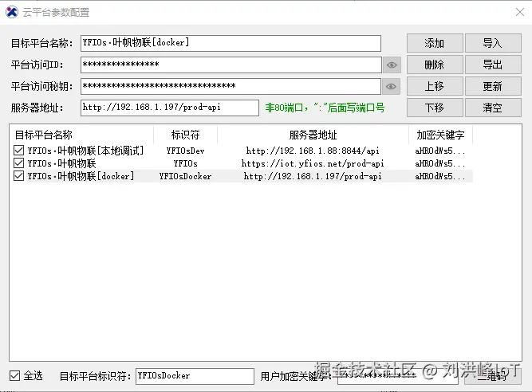Sort by 服务器地址 column header
This screenshot has height=392, width=532.
(x=313, y=135)
